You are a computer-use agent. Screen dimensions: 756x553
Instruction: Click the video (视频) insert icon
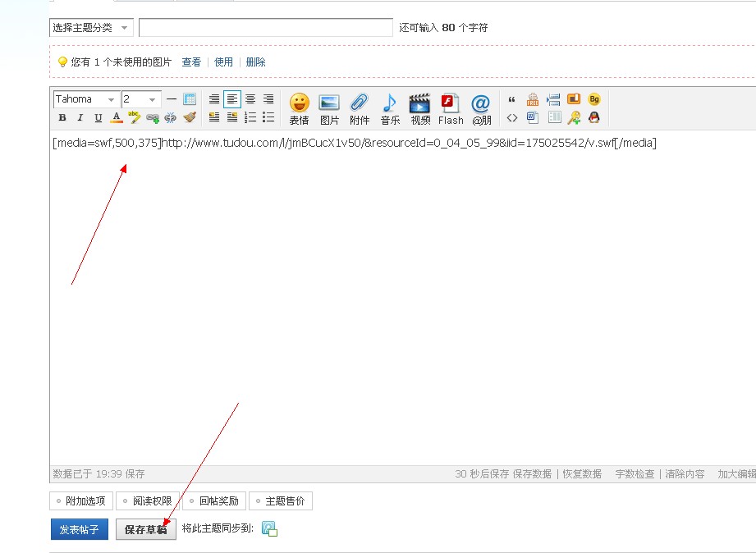click(x=420, y=107)
